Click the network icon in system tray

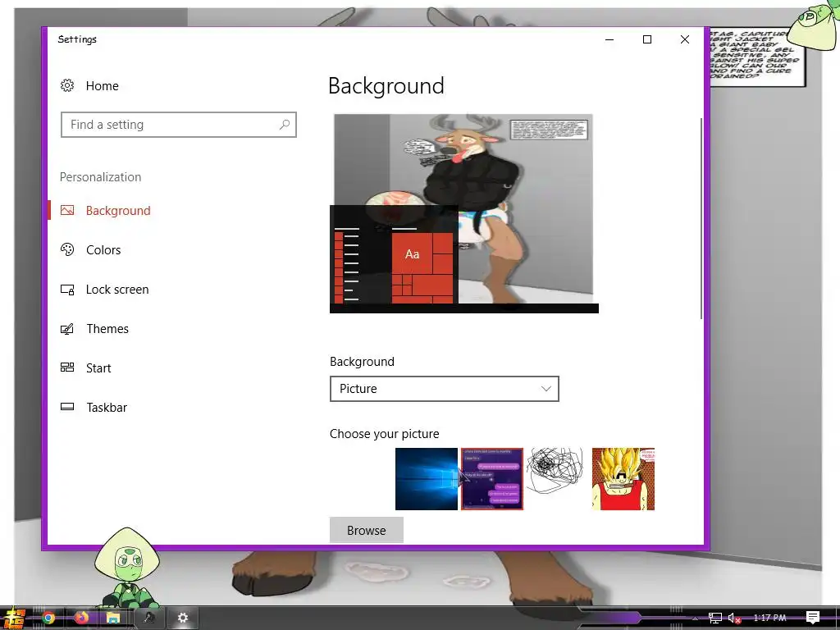coord(715,619)
